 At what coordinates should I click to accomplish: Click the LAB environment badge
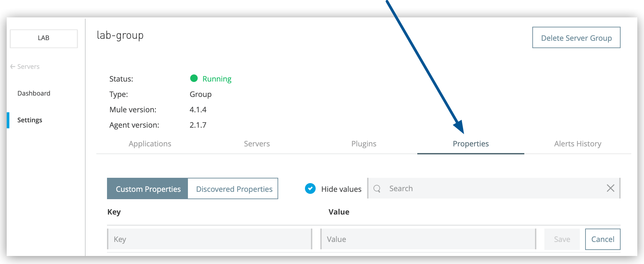click(x=43, y=38)
